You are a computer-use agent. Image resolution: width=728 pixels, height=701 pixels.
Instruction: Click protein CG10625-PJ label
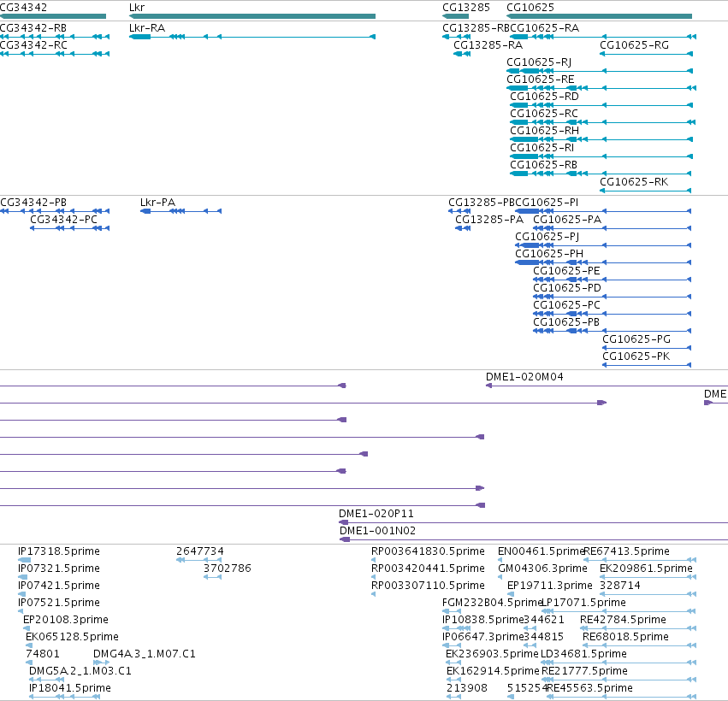tap(547, 237)
